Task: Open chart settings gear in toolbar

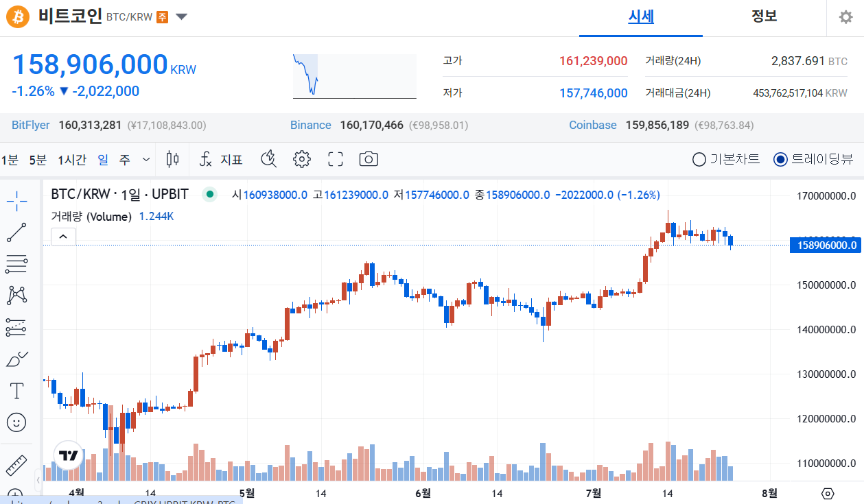Action: tap(302, 160)
